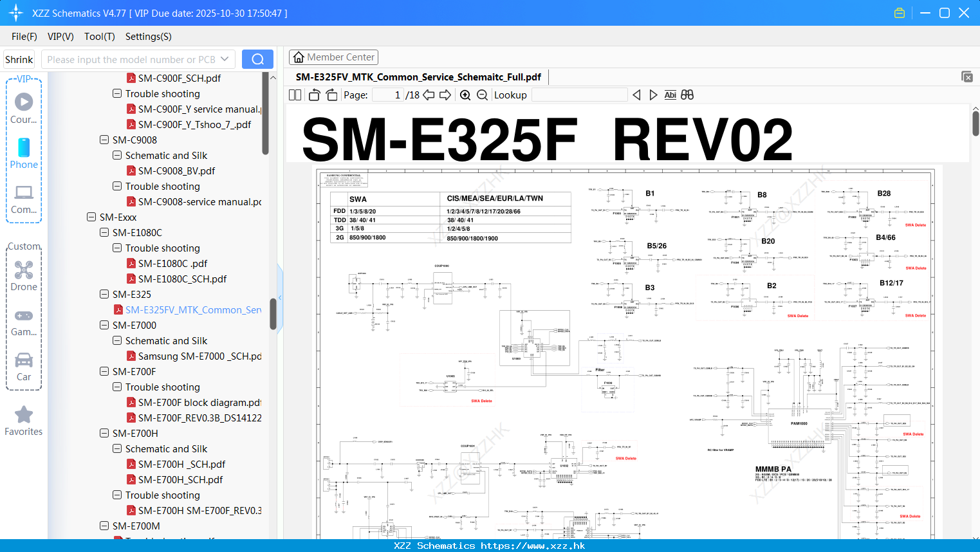
Task: Open SM-C900F_SCH.pdf file
Action: [x=179, y=78]
